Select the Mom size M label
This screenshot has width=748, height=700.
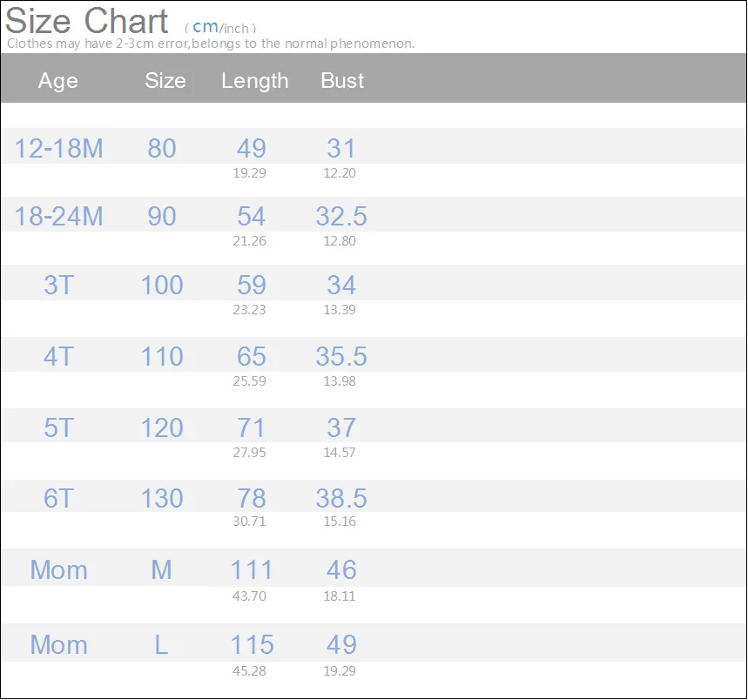(x=161, y=569)
